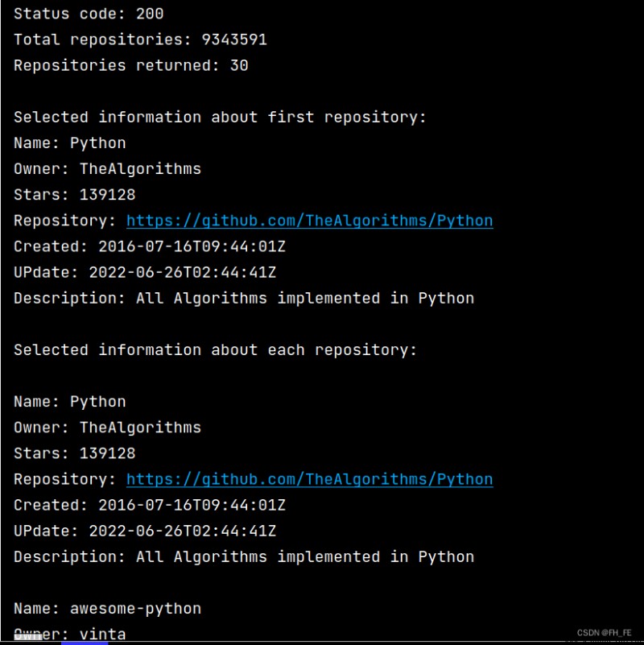644x645 pixels.
Task: Click the second Stars: 139128 line
Action: (74, 453)
